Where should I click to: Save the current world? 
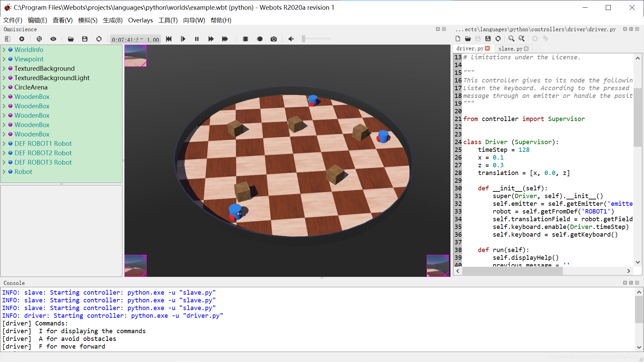click(85, 39)
